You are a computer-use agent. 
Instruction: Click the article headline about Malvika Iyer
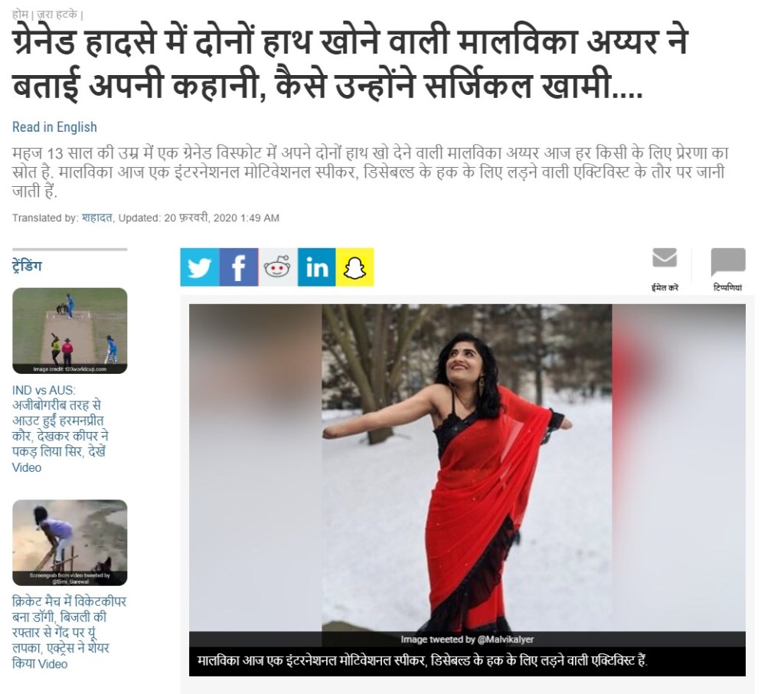(350, 64)
